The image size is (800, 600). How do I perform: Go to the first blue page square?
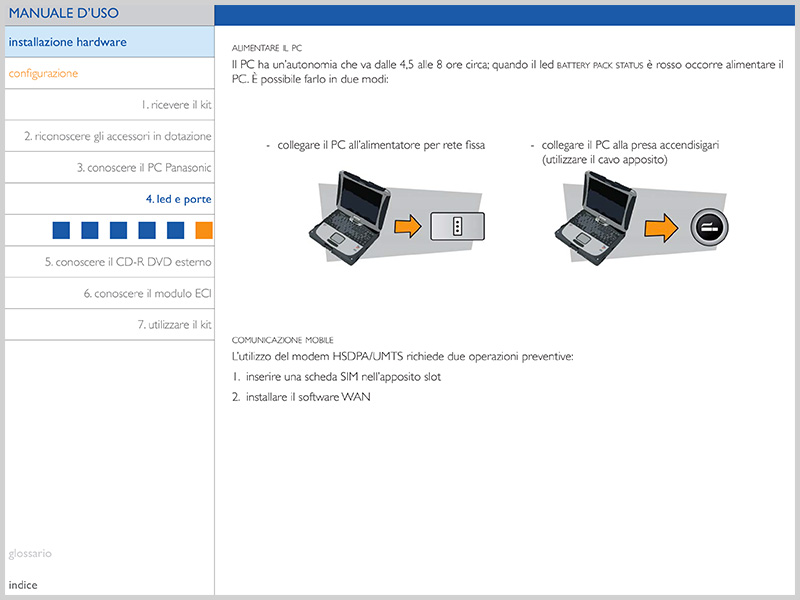(x=61, y=231)
